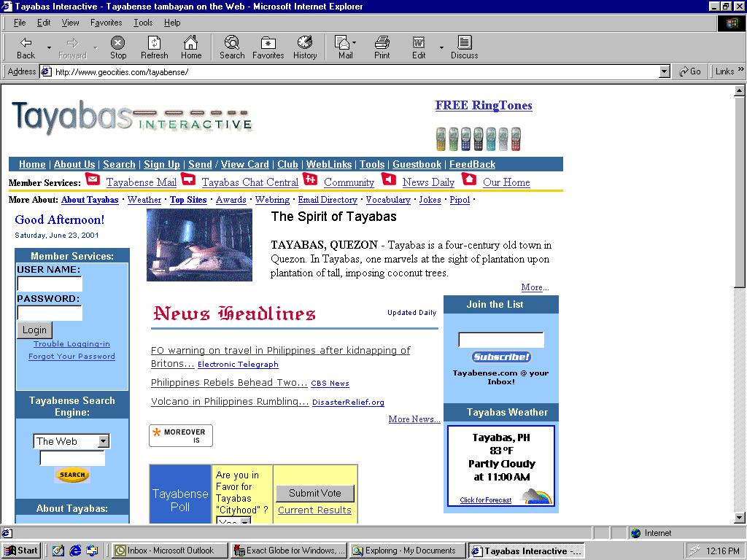Open the Mail button dropdown arrow
The image size is (747, 560).
354,43
